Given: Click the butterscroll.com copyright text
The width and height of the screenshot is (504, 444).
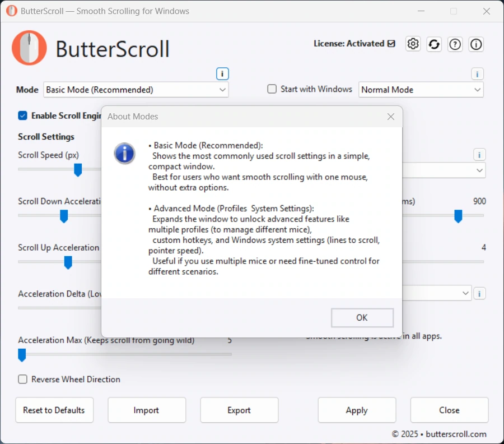Looking at the screenshot, I should coord(439,434).
